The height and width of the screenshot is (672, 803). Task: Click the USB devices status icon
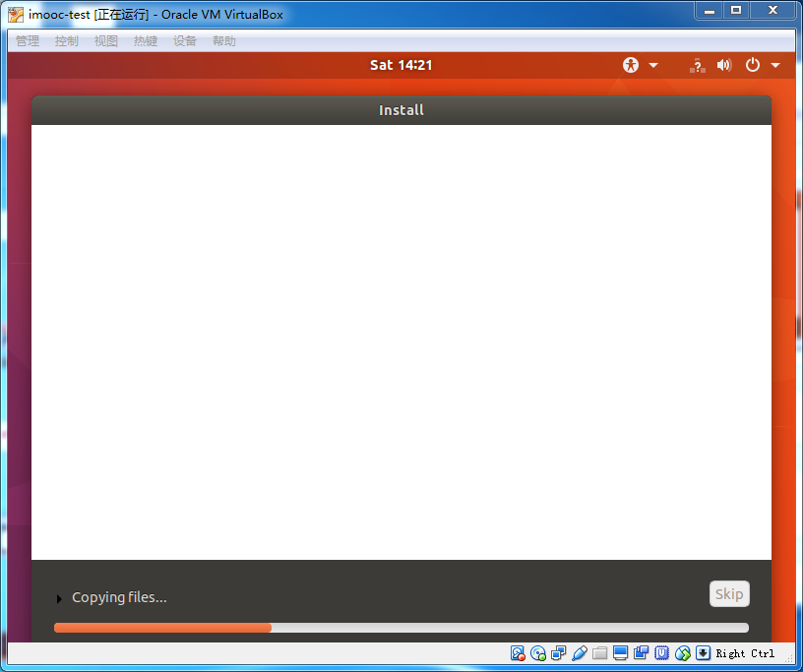coord(580,653)
